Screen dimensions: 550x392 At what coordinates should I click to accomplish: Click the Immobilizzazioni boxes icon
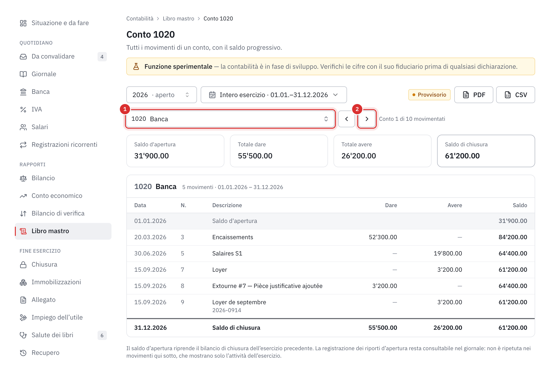point(23,283)
